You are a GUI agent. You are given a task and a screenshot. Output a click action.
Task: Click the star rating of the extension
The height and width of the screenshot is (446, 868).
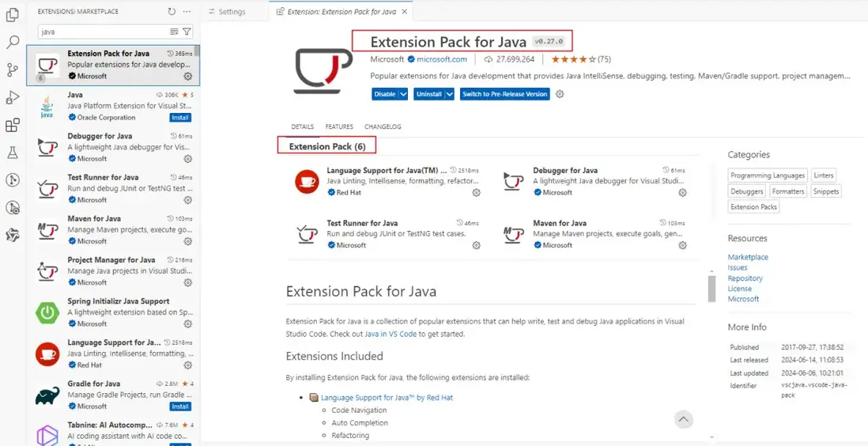(x=573, y=59)
